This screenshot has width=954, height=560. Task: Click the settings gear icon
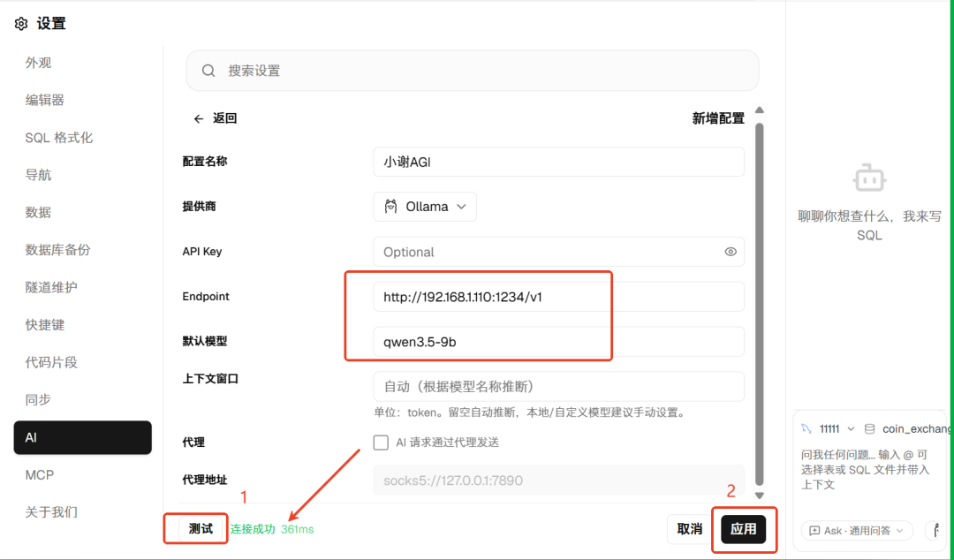point(21,24)
